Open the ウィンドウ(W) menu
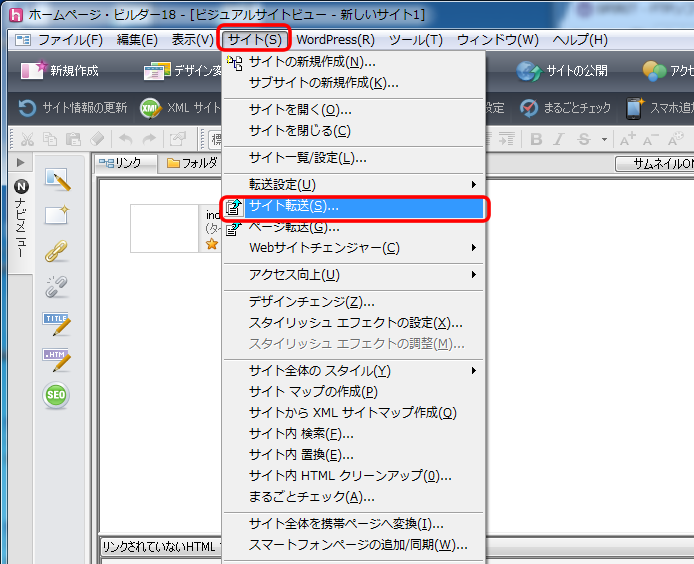Viewport: 694px width, 564px height. pos(497,40)
